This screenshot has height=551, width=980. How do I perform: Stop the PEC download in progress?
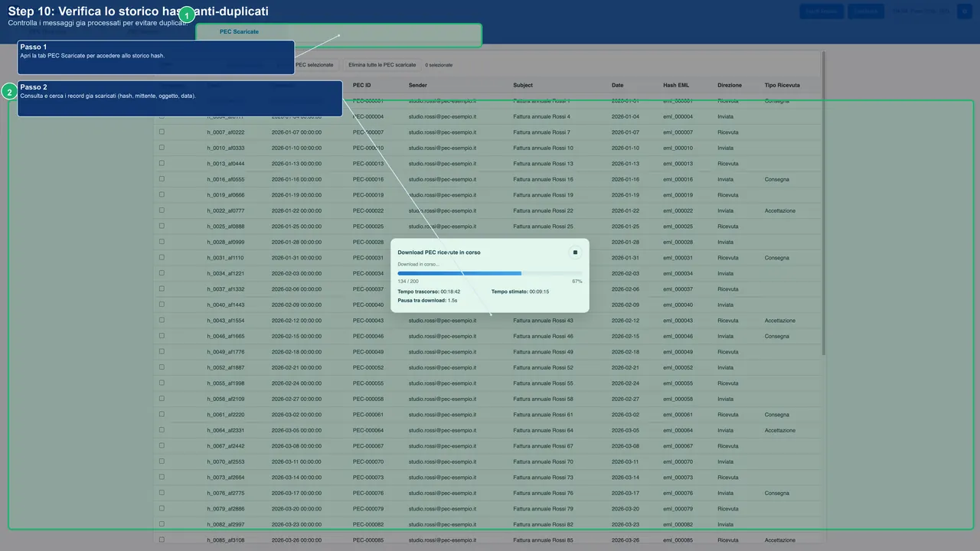click(575, 252)
